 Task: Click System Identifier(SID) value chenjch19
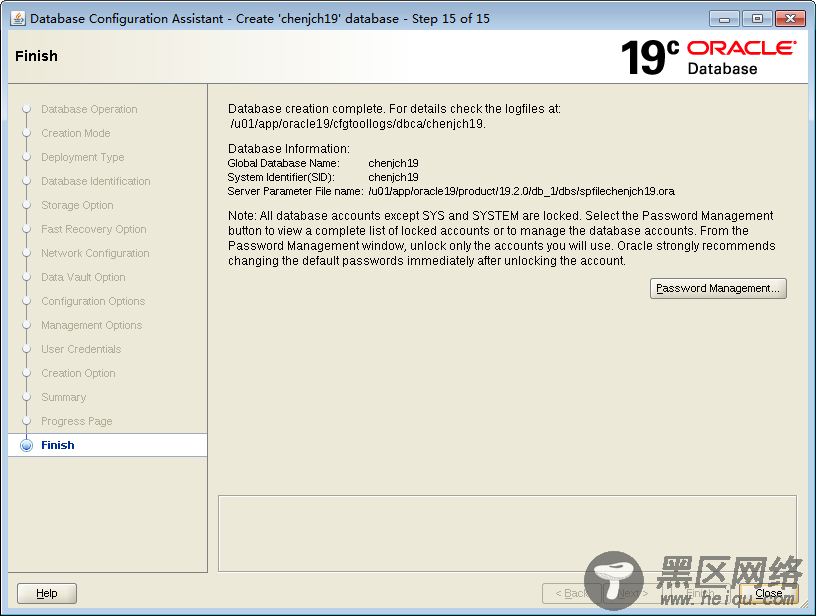[393, 177]
